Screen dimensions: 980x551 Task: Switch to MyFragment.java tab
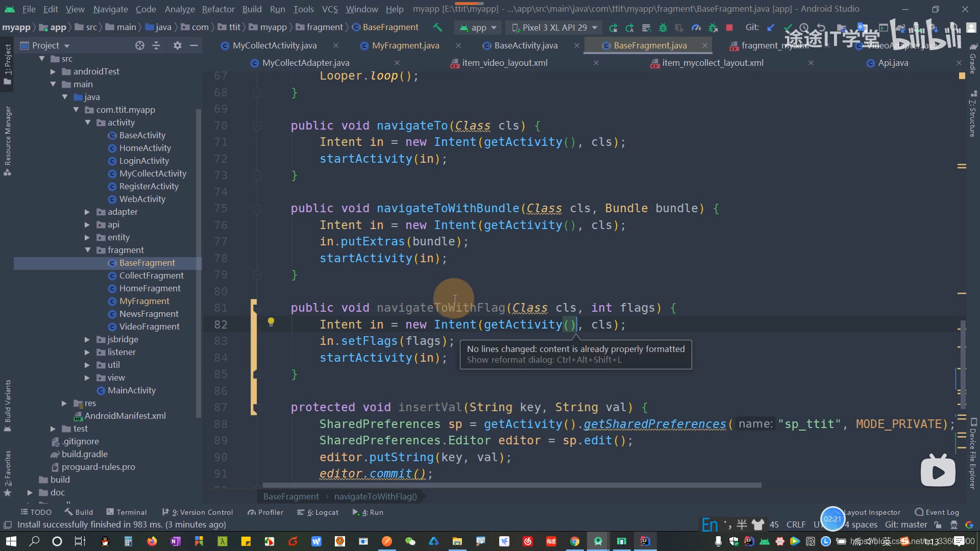click(405, 45)
